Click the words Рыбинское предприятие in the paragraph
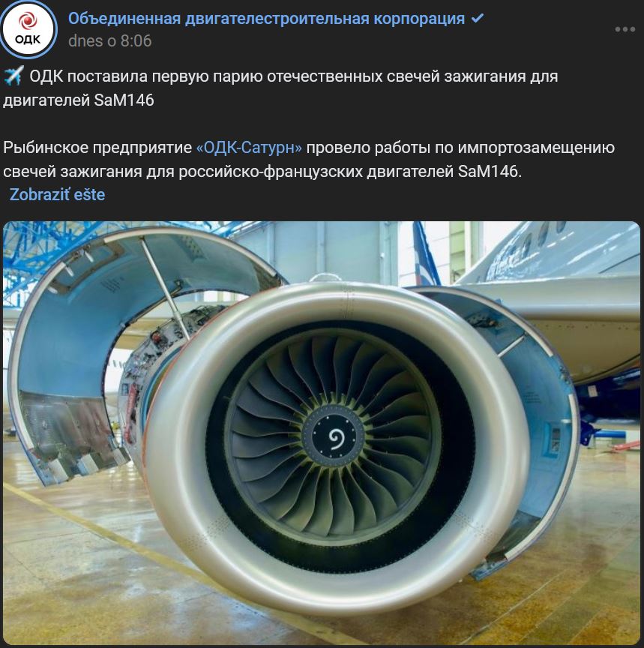 [x=97, y=148]
